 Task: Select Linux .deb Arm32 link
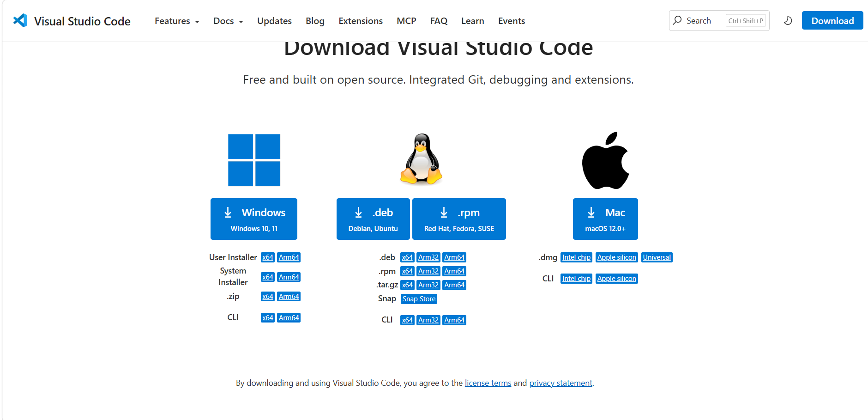[428, 257]
